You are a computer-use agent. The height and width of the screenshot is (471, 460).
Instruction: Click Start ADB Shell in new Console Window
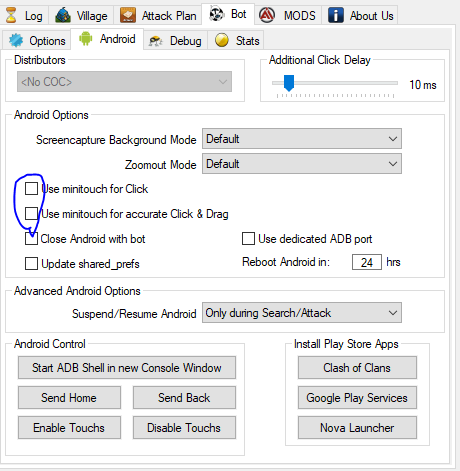[127, 368]
